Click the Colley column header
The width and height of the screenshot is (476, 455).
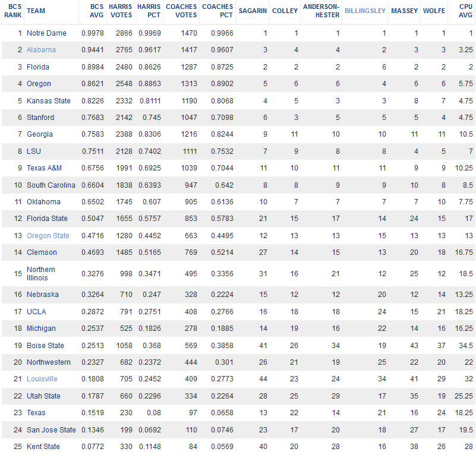coord(285,11)
